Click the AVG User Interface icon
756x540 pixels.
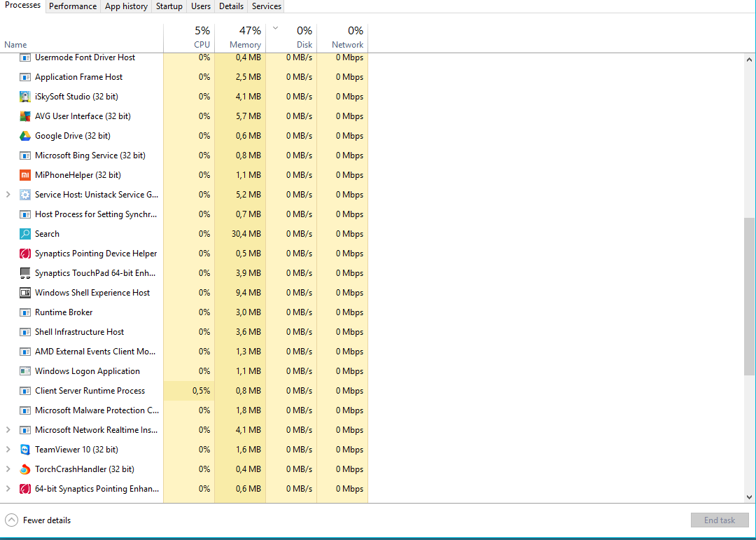(25, 116)
